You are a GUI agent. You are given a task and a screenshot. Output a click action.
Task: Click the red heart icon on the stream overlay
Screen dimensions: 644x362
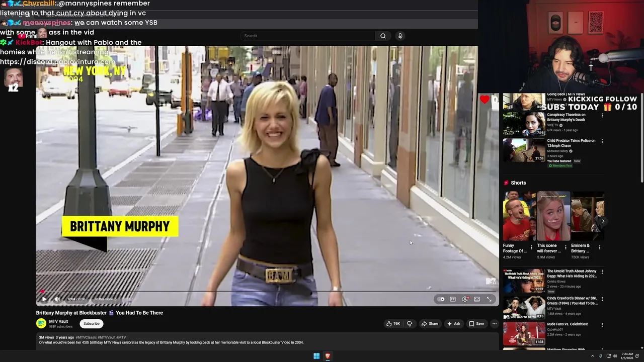coord(485,100)
